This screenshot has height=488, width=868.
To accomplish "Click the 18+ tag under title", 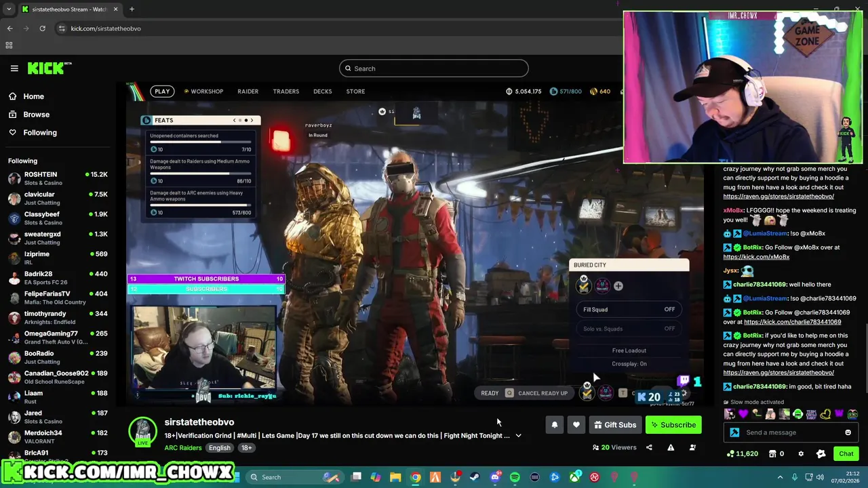I will [247, 447].
